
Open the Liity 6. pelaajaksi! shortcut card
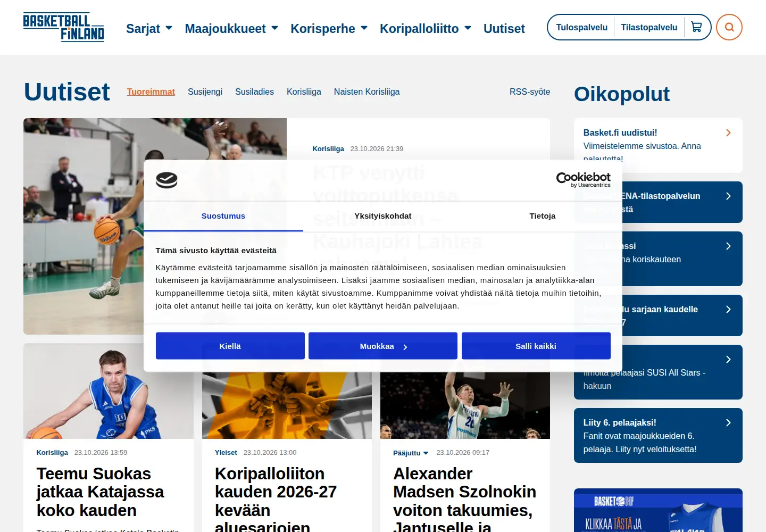(x=658, y=436)
